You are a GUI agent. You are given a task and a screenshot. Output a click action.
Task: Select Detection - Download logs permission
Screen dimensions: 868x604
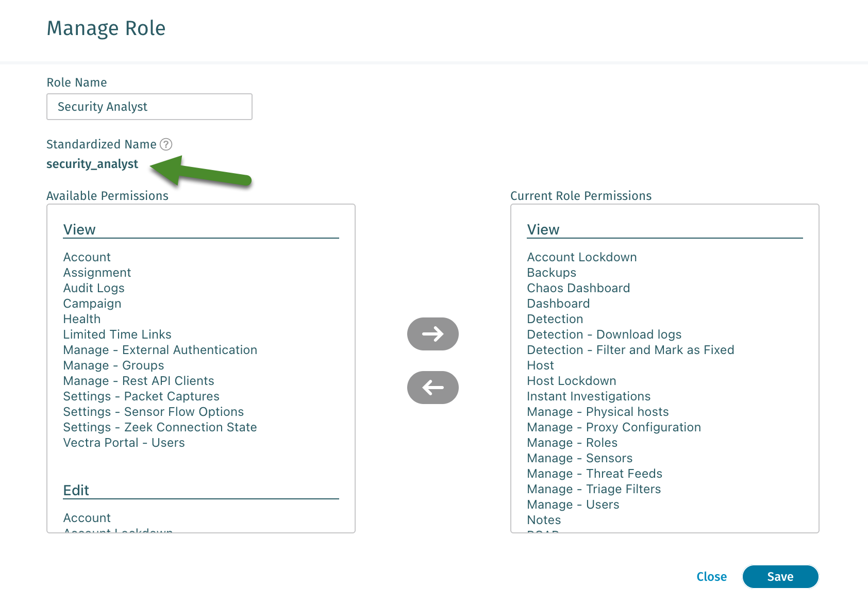click(604, 334)
